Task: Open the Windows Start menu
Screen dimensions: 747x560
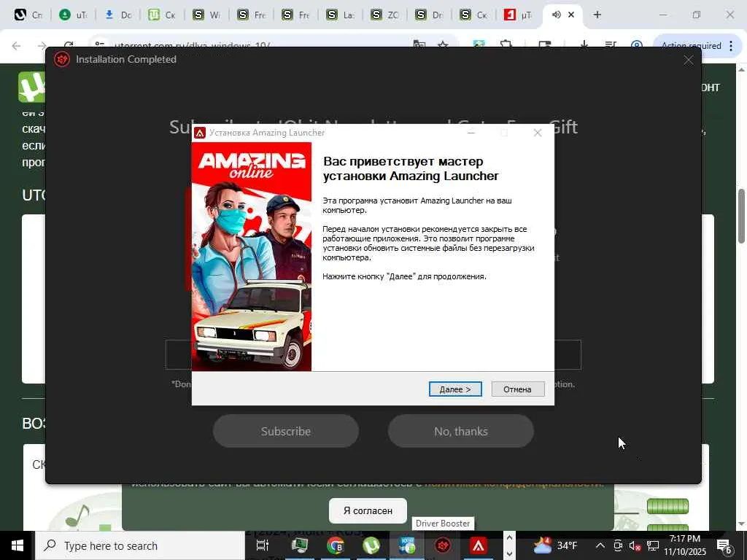Action: pyautogui.click(x=18, y=545)
